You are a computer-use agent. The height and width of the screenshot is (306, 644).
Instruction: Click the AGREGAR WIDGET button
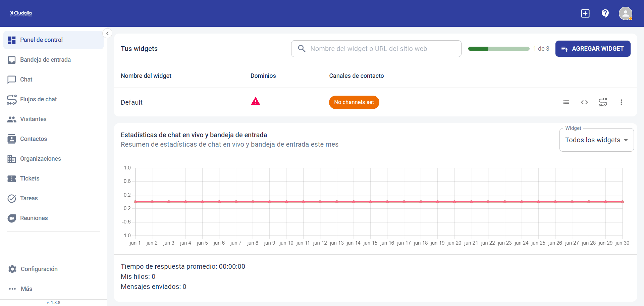[x=592, y=48]
